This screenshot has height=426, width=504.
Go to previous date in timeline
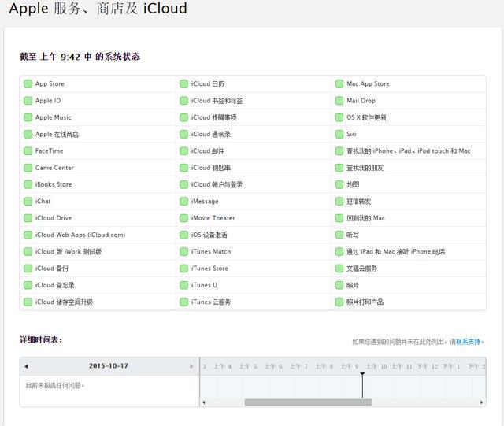[26, 366]
